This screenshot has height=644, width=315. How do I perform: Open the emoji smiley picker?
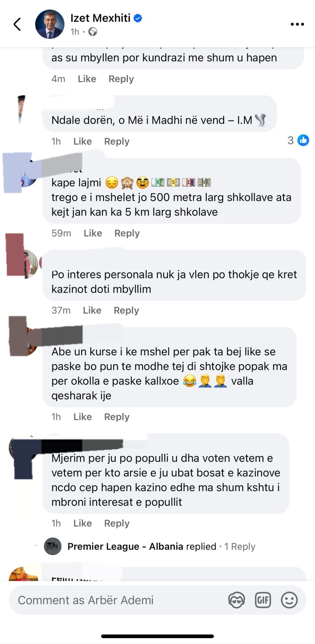(289, 600)
